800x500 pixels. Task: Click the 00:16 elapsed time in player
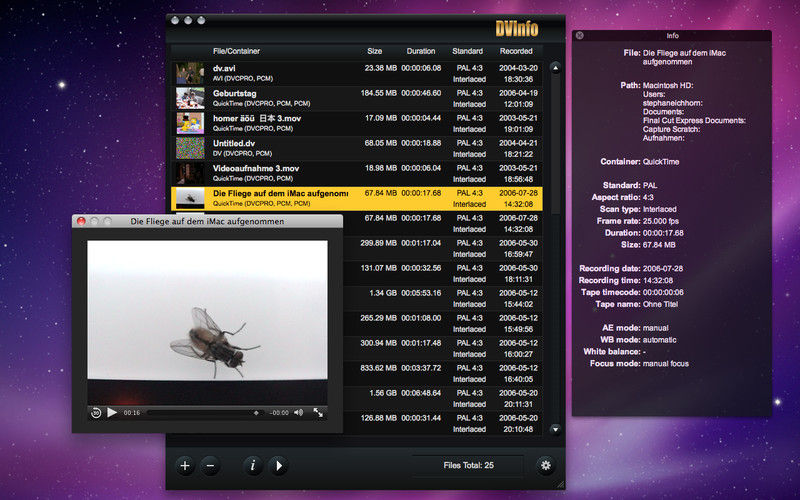[x=132, y=413]
